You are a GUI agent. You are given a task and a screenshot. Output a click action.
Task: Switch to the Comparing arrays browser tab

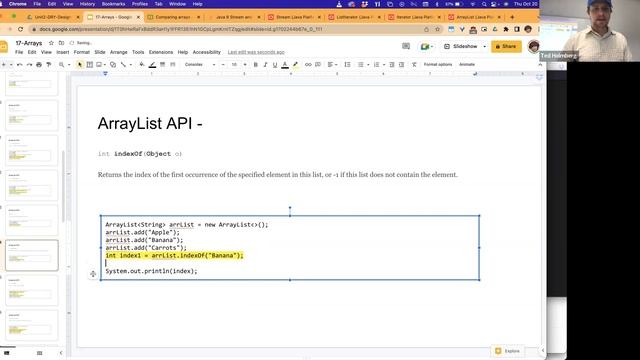click(x=173, y=17)
